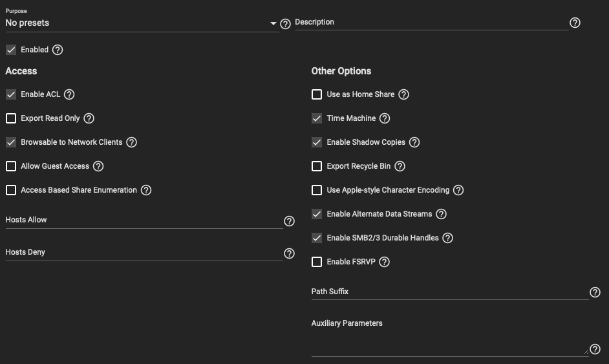The image size is (609, 364).
Task: Click help icon for Path Suffix
Action: tap(595, 293)
